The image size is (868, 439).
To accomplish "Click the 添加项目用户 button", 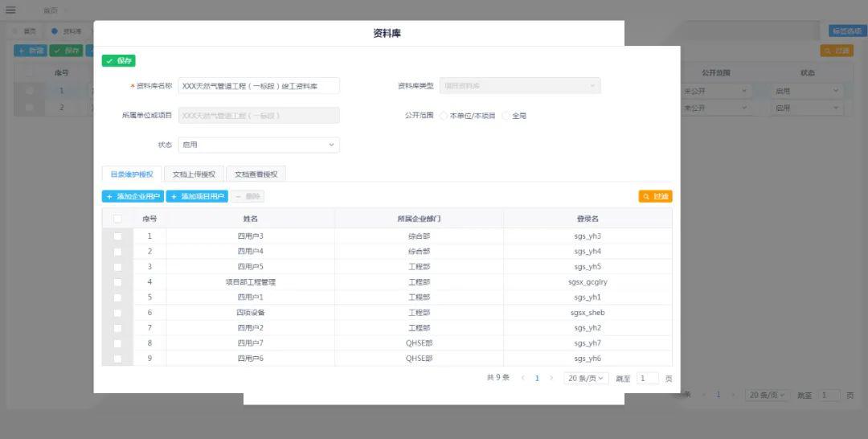I will pos(197,196).
